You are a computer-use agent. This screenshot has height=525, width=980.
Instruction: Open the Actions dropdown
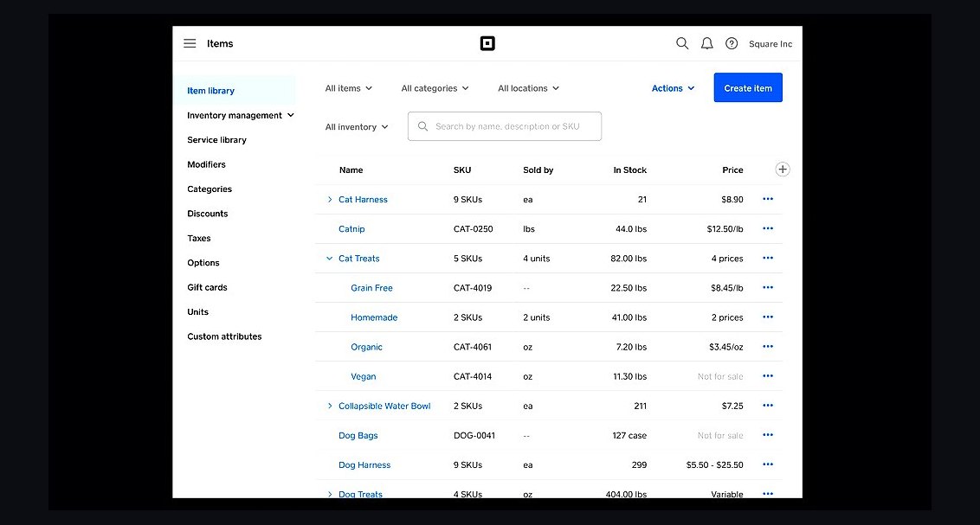[674, 88]
